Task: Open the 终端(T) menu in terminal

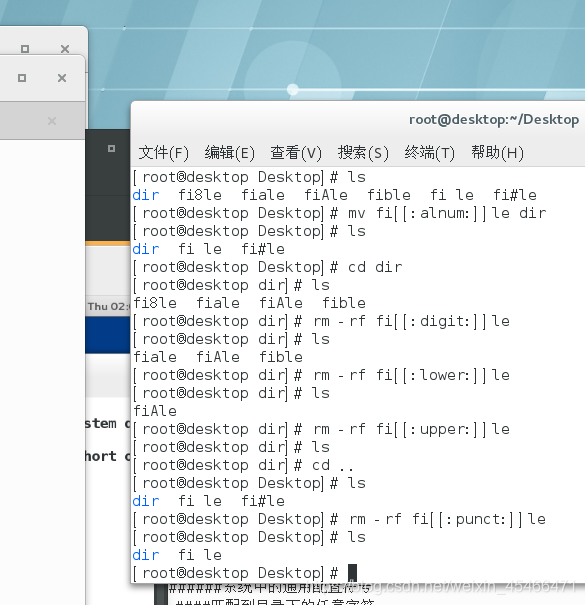Action: coord(429,153)
